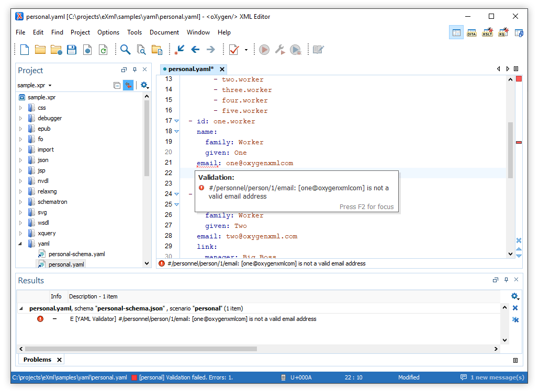Validate the document with the red checkmark icon
This screenshot has height=392, width=539.
coord(234,50)
